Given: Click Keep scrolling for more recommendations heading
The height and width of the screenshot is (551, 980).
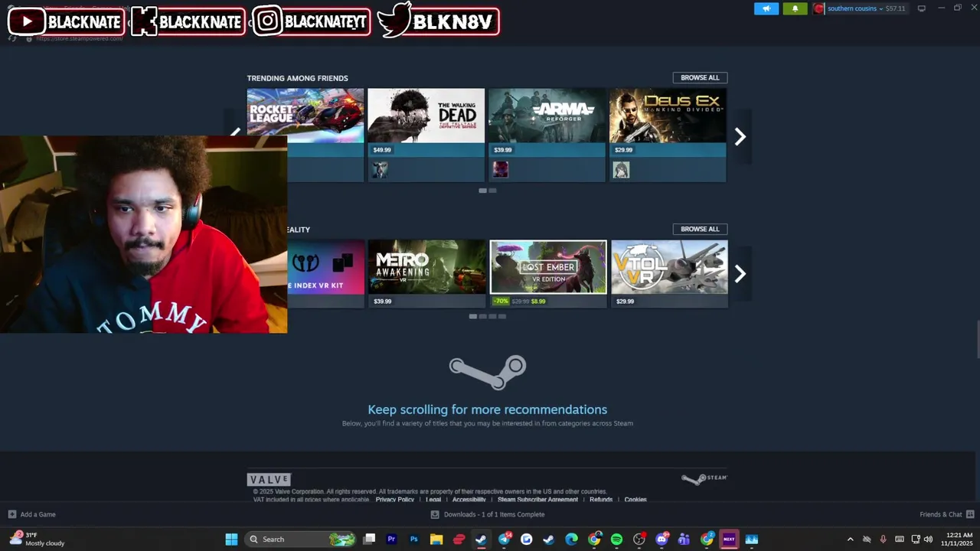Looking at the screenshot, I should [x=488, y=409].
